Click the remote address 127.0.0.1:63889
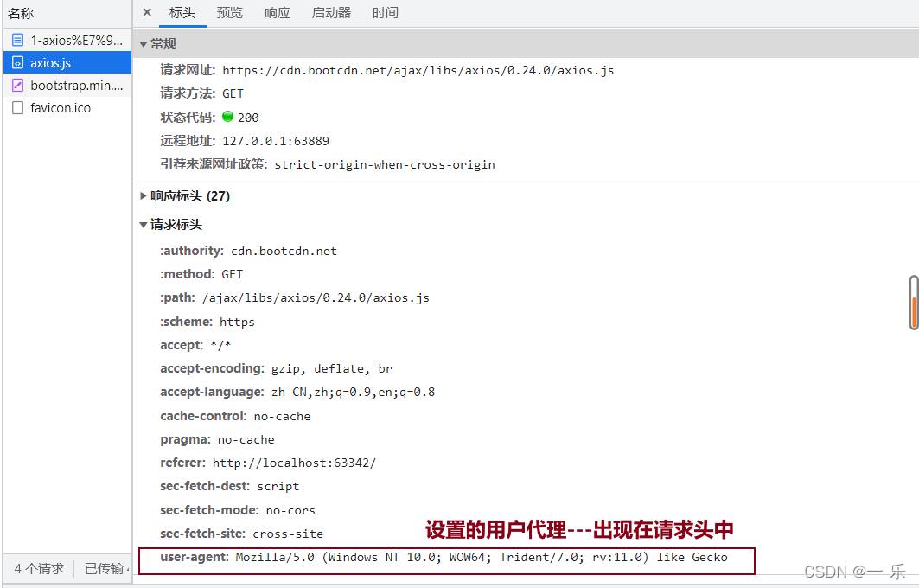This screenshot has width=919, height=588. click(276, 141)
